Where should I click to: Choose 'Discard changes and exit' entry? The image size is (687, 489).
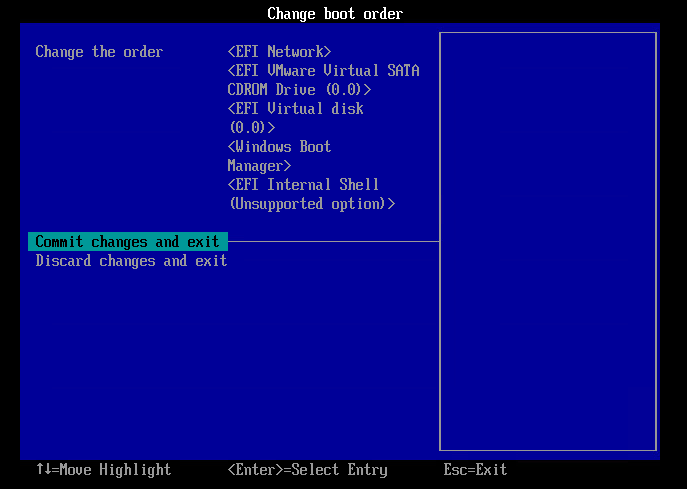click(131, 261)
